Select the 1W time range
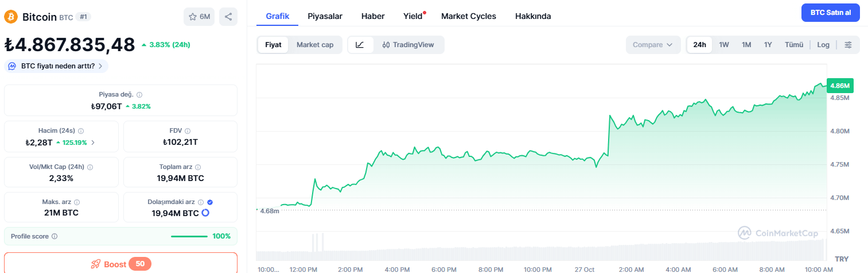This screenshot has height=273, width=868. tap(724, 45)
